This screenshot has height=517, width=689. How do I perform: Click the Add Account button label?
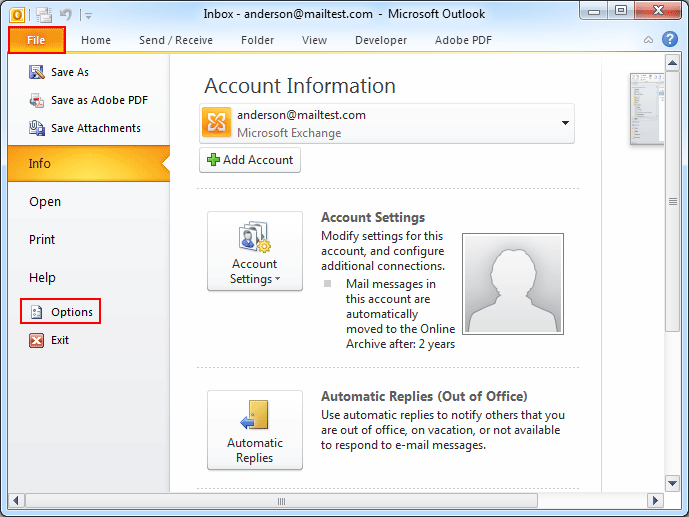[x=258, y=160]
